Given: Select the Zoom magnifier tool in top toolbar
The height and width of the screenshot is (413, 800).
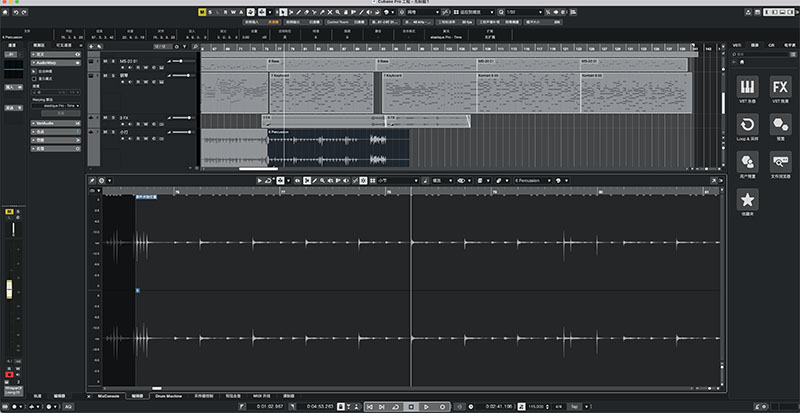Looking at the screenshot, I should [x=337, y=12].
